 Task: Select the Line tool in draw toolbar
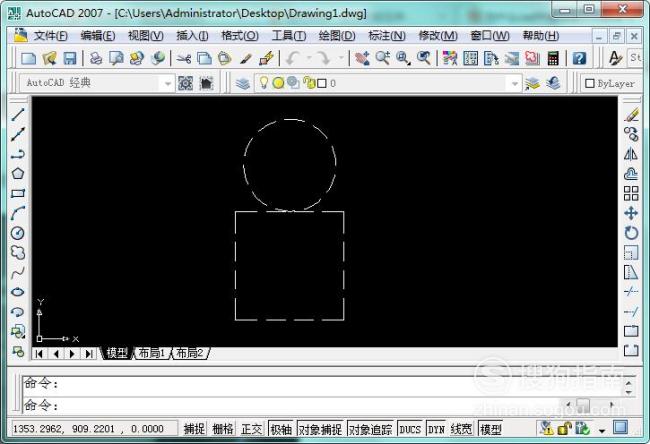[17, 114]
